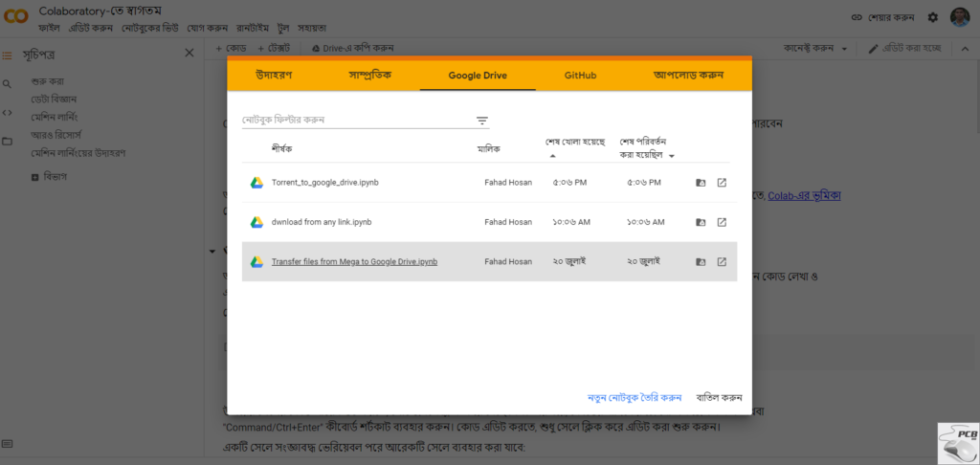Click the + কোড button
Image resolution: width=980 pixels, height=465 pixels.
[231, 48]
